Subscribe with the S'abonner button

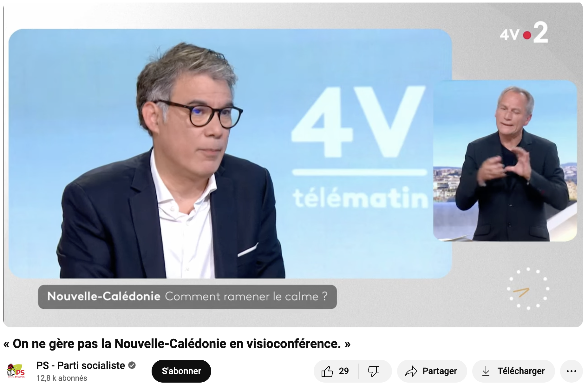point(181,371)
